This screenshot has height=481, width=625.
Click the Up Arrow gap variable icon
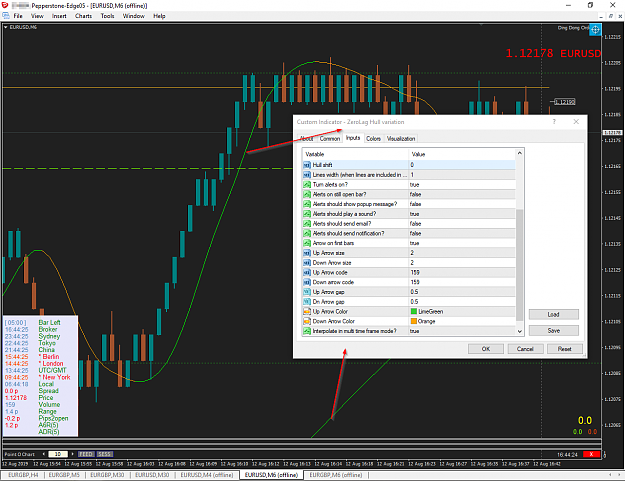point(307,292)
